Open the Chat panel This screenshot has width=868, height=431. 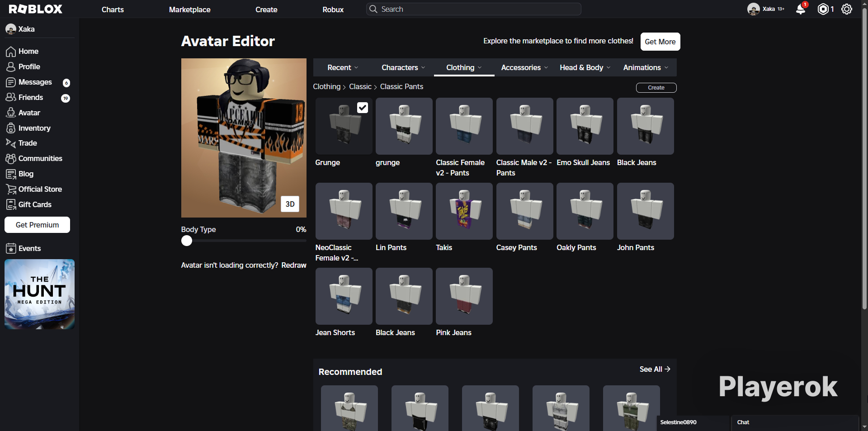(x=795, y=422)
